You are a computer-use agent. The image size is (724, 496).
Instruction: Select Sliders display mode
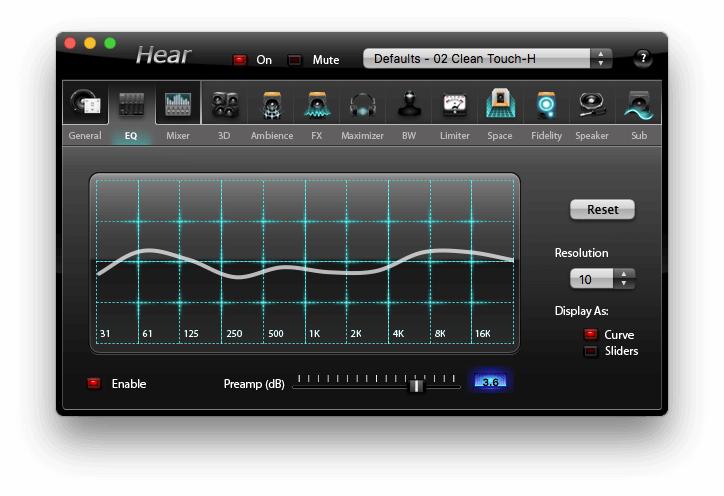(591, 351)
